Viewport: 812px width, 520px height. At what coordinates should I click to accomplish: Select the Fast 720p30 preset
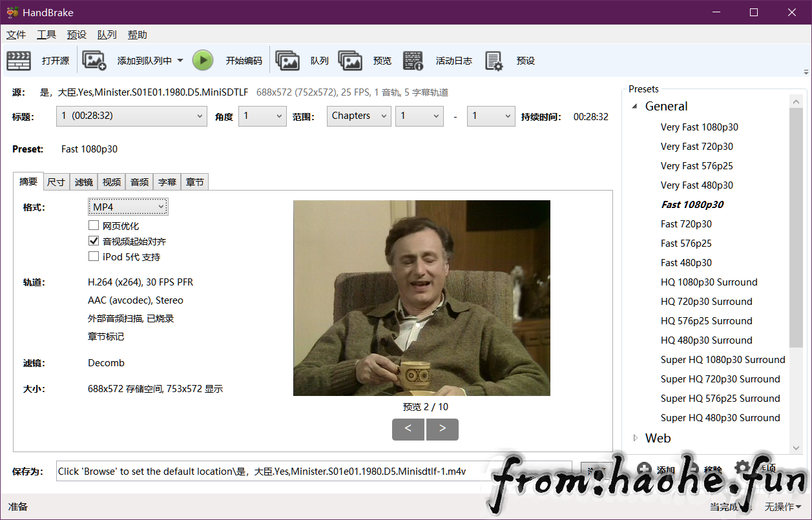tap(686, 224)
